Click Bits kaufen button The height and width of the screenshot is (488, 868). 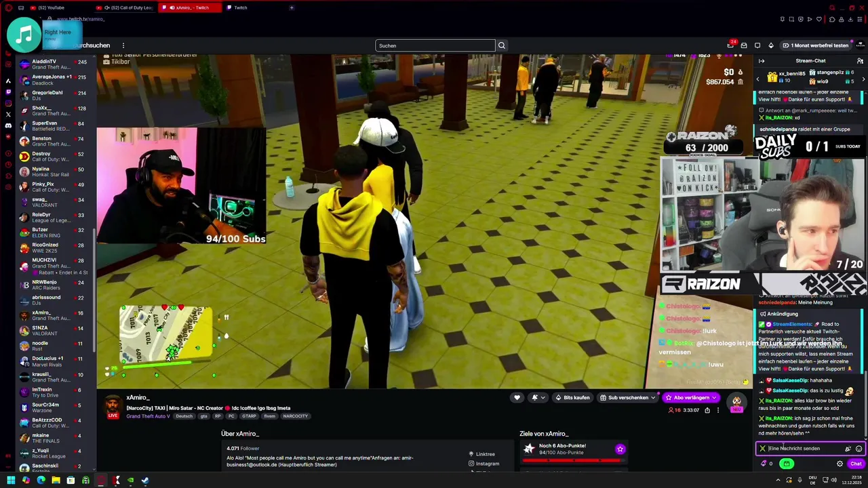click(x=572, y=398)
